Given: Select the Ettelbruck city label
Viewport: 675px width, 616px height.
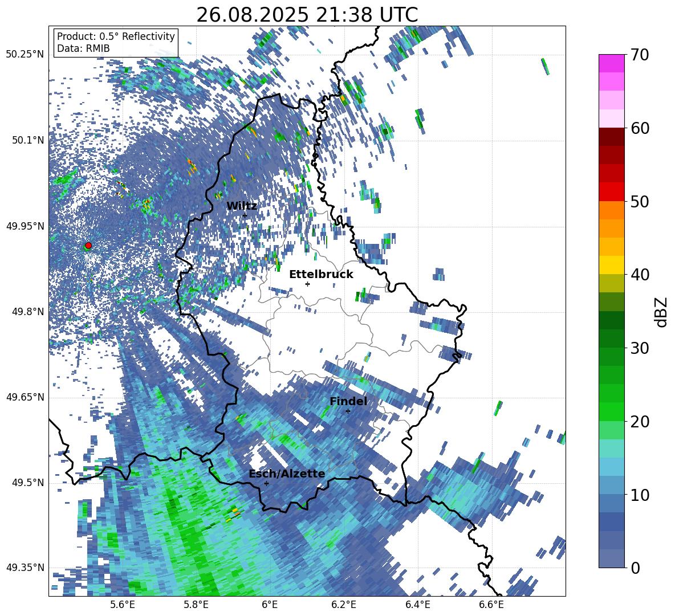Looking at the screenshot, I should [x=321, y=274].
